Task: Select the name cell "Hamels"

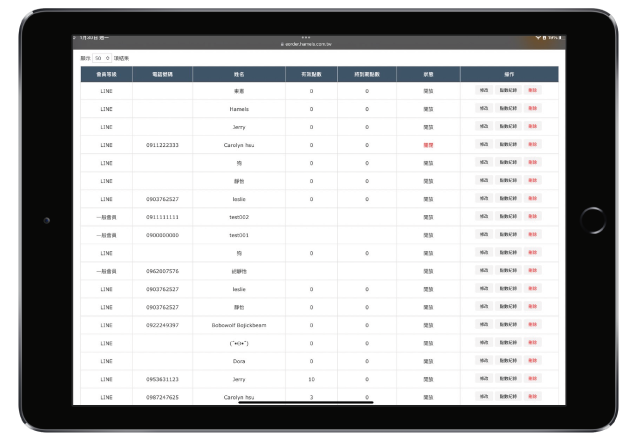Action: pyautogui.click(x=239, y=109)
